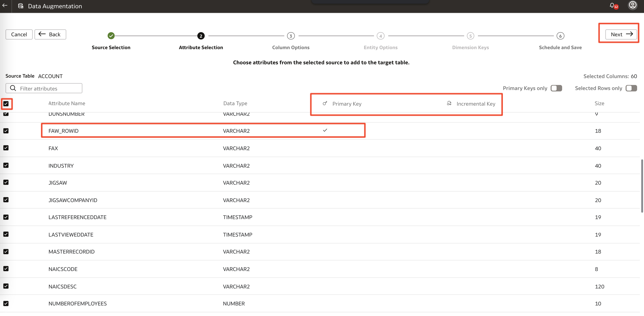Open the user profile avatar menu
The image size is (644, 316).
632,5
